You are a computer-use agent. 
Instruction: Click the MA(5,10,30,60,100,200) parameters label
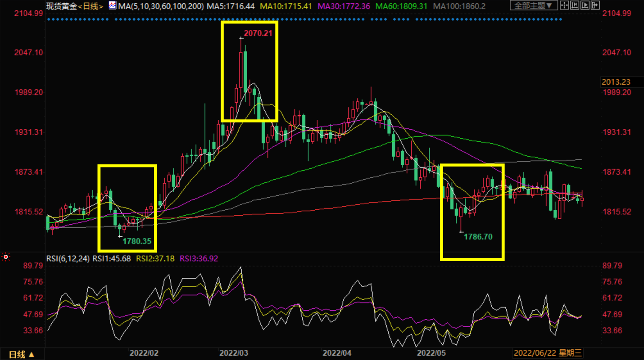click(161, 6)
